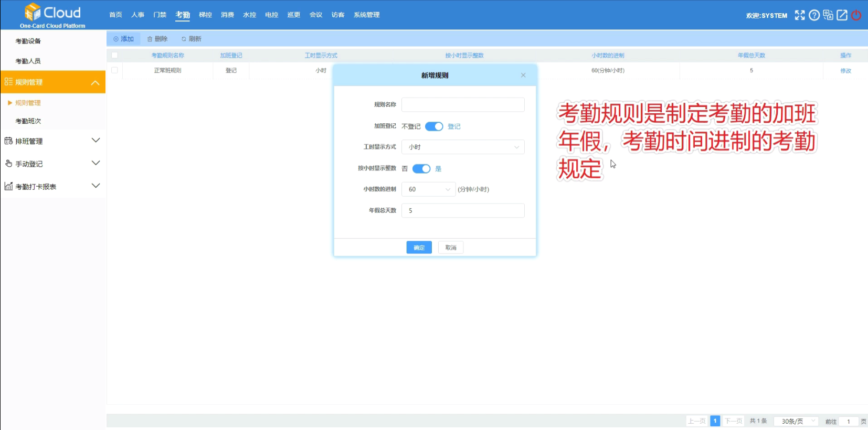Check the 正常班规则 row checkbox
This screenshot has height=430, width=868.
(114, 70)
